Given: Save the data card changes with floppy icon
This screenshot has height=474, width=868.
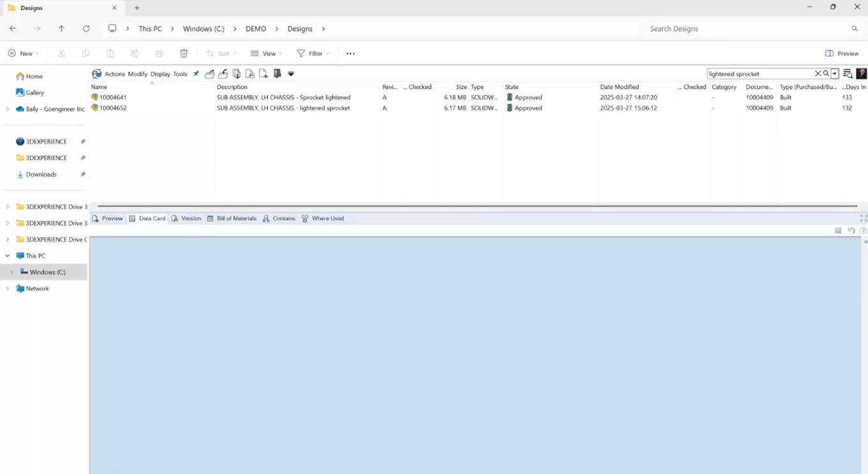Looking at the screenshot, I should (838, 230).
